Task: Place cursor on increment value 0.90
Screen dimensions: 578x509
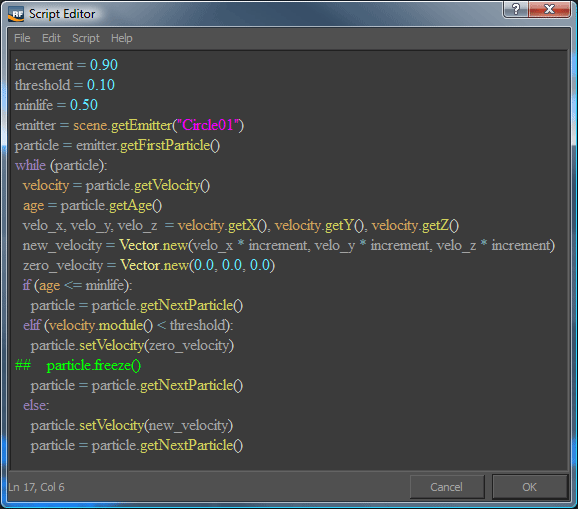Action: pyautogui.click(x=104, y=65)
